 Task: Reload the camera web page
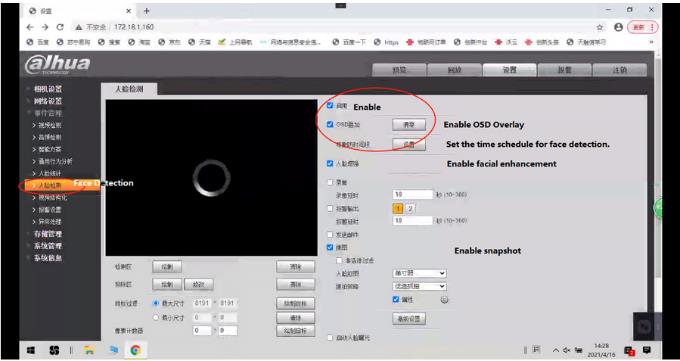pos(60,27)
